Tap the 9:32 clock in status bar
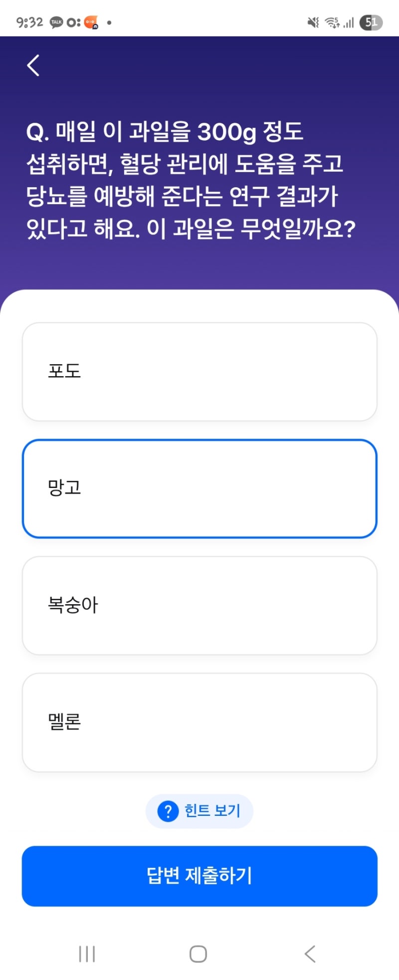Image resolution: width=399 pixels, height=980 pixels. point(30,22)
